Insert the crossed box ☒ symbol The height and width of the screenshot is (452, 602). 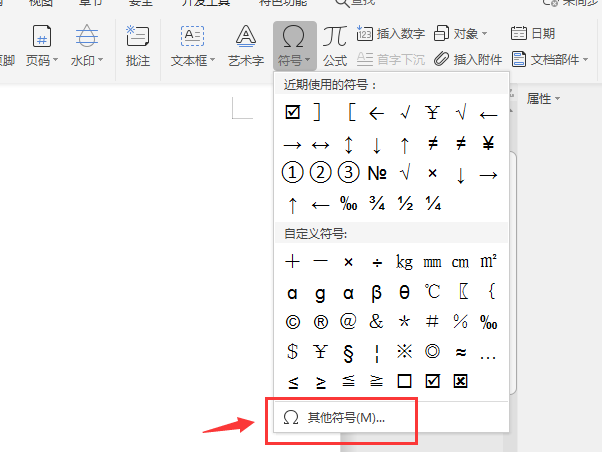coord(460,381)
